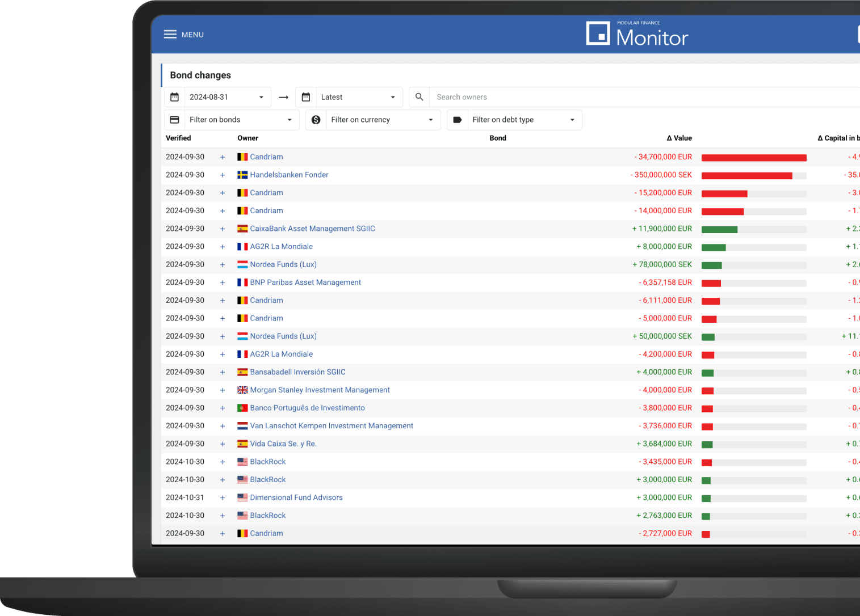Viewport: 860px width, 616px height.
Task: Click the dollar icon beside Filter on currency
Action: tap(316, 120)
